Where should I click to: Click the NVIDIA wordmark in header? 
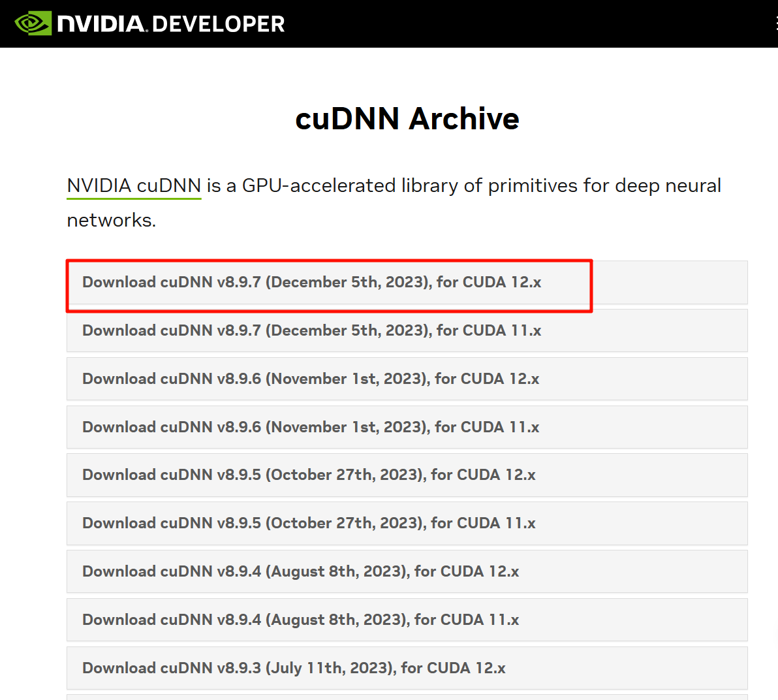pos(101,24)
